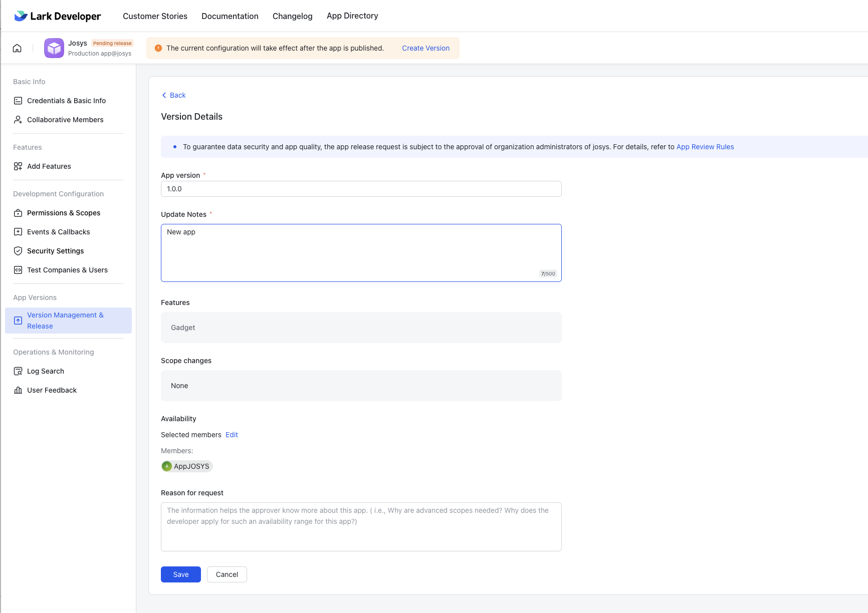Navigate to Events & Callbacks

tap(59, 232)
